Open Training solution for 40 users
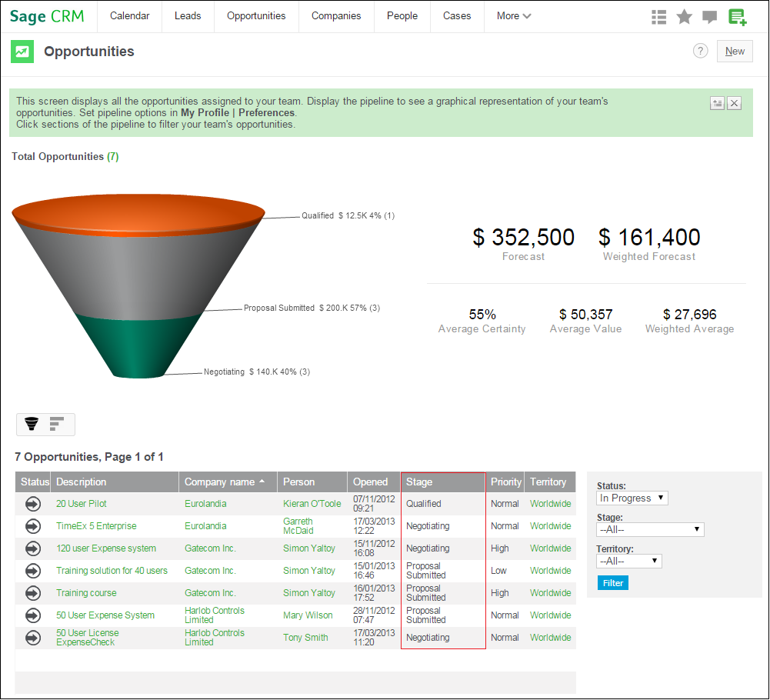 [x=112, y=571]
